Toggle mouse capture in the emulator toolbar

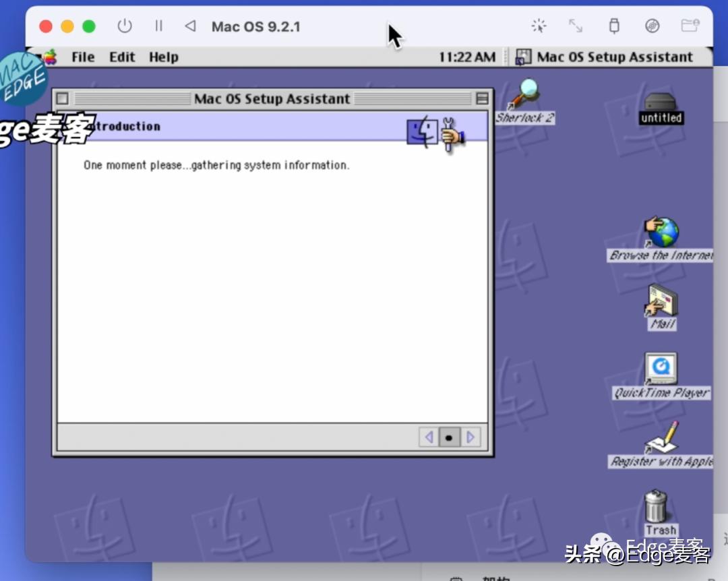coord(539,26)
